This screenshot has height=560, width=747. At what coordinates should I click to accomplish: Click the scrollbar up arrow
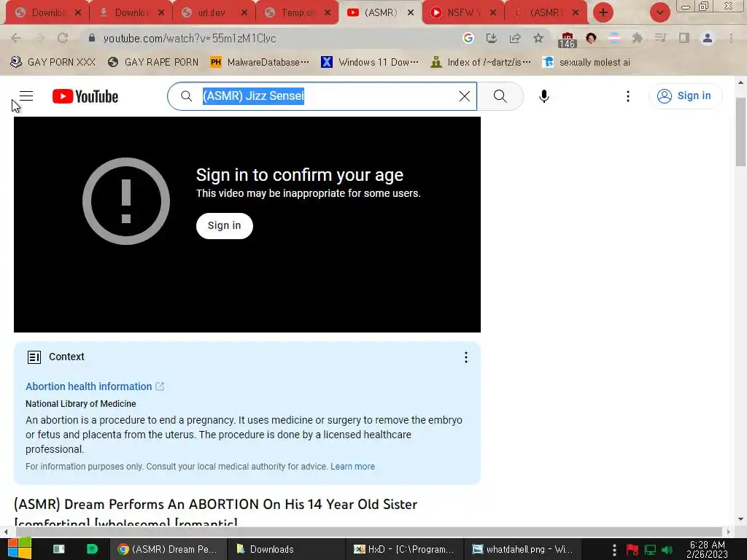[740, 82]
